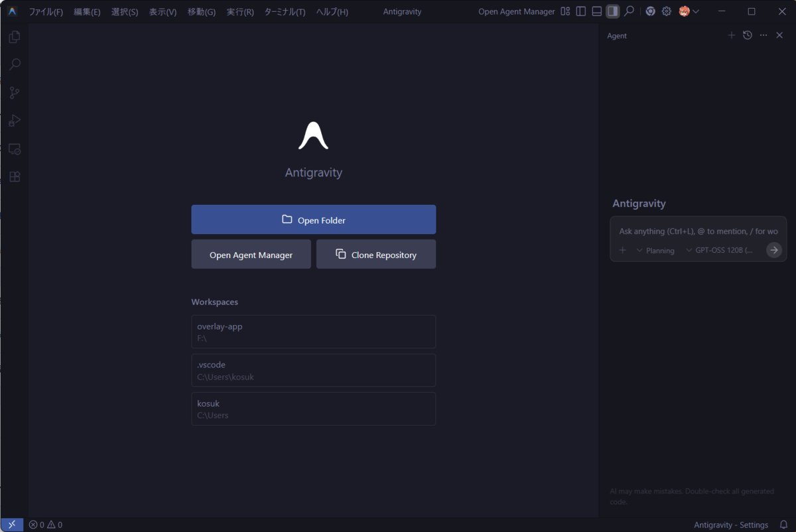Open the Remote Explorer view

click(x=14, y=149)
